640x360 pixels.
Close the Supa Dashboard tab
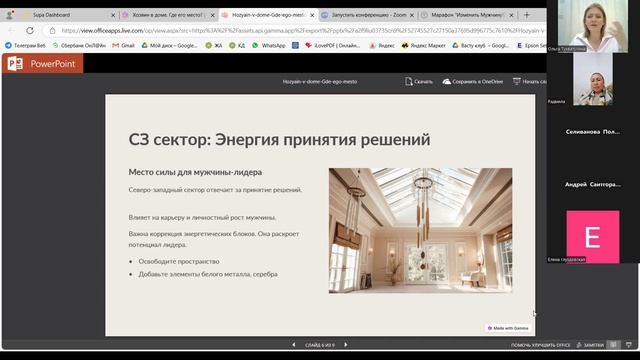coord(113,15)
